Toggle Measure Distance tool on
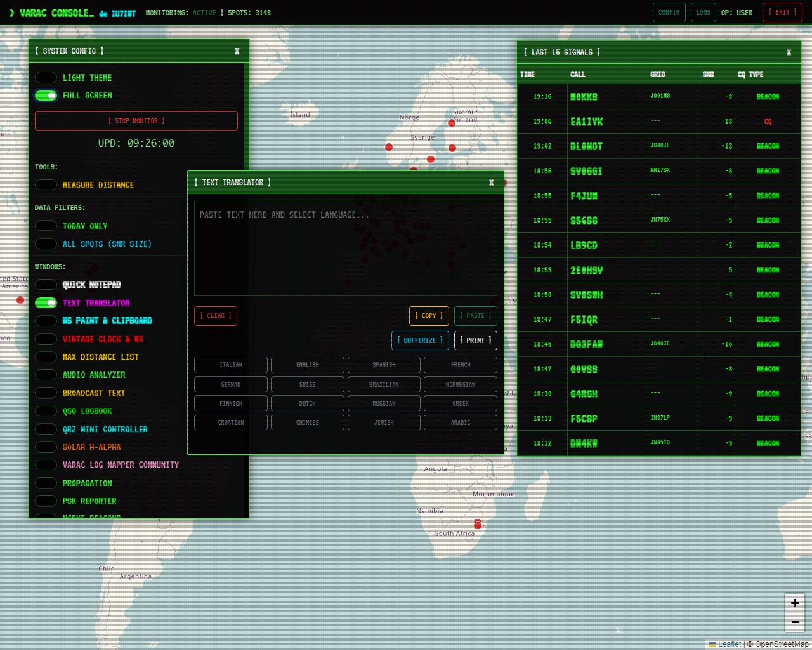Screen dimensions: 812x650 click(46, 185)
